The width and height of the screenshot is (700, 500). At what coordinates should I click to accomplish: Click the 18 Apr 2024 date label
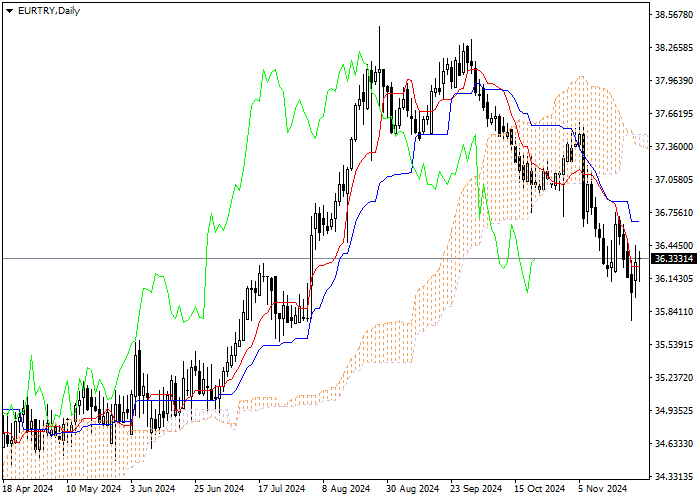(x=28, y=489)
